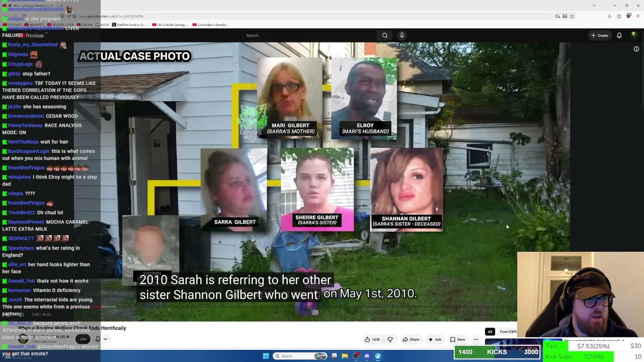This screenshot has height=362, width=644.
Task: Click the video player frame
Action: [x=322, y=181]
